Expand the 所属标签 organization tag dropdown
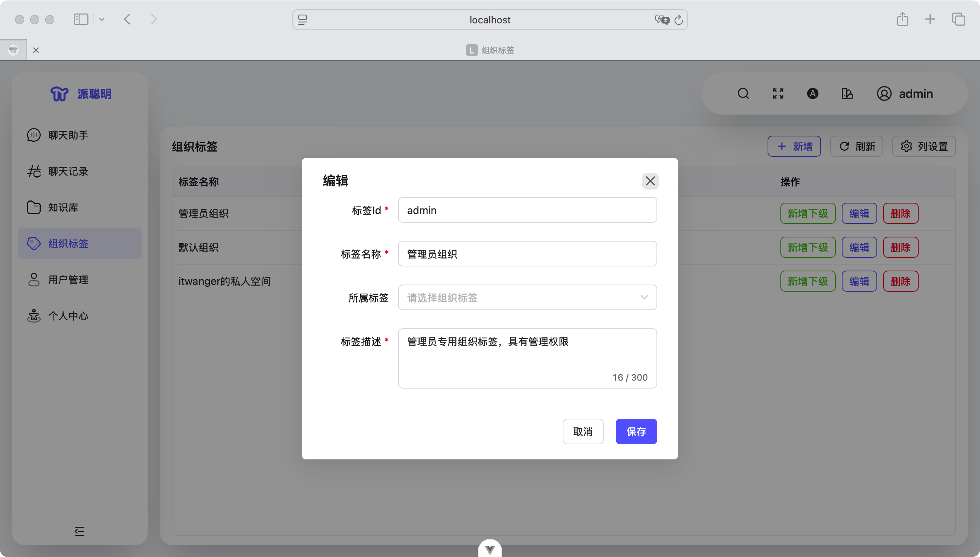This screenshot has height=557, width=980. pyautogui.click(x=527, y=297)
